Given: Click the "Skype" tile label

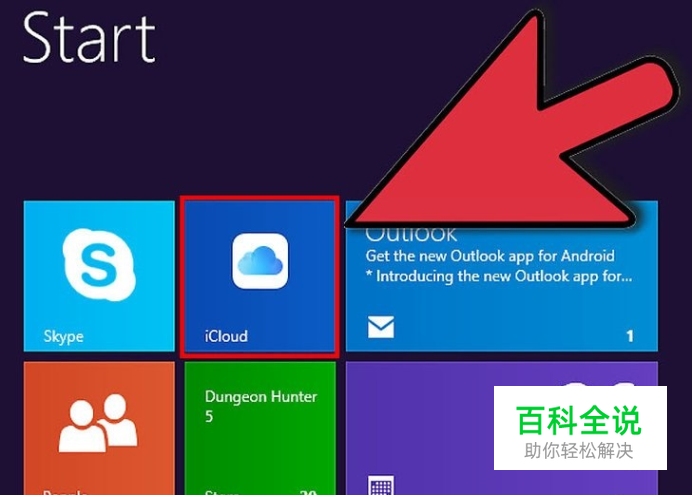Looking at the screenshot, I should click(x=64, y=337).
